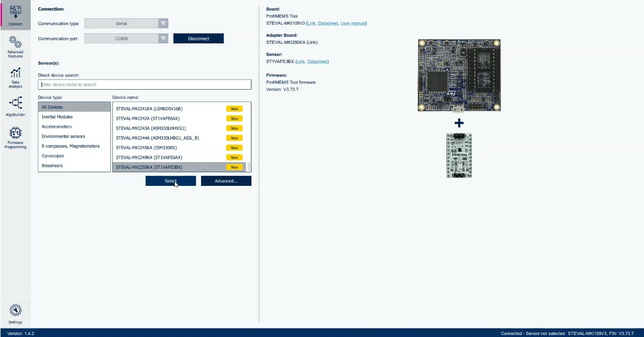The image size is (644, 337).
Task: Choose STEVAL-MKI244A (ASM330LHBG1_ASIL_B) device
Action: click(x=179, y=138)
